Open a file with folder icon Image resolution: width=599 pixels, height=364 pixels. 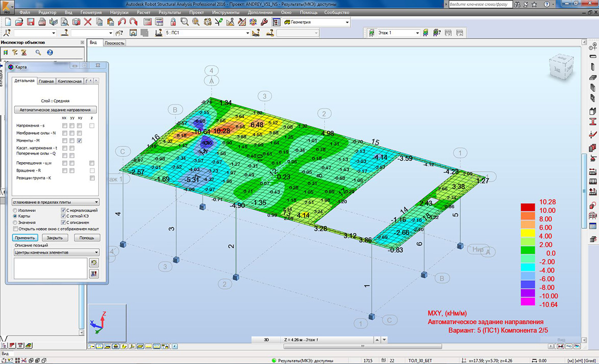(x=19, y=22)
